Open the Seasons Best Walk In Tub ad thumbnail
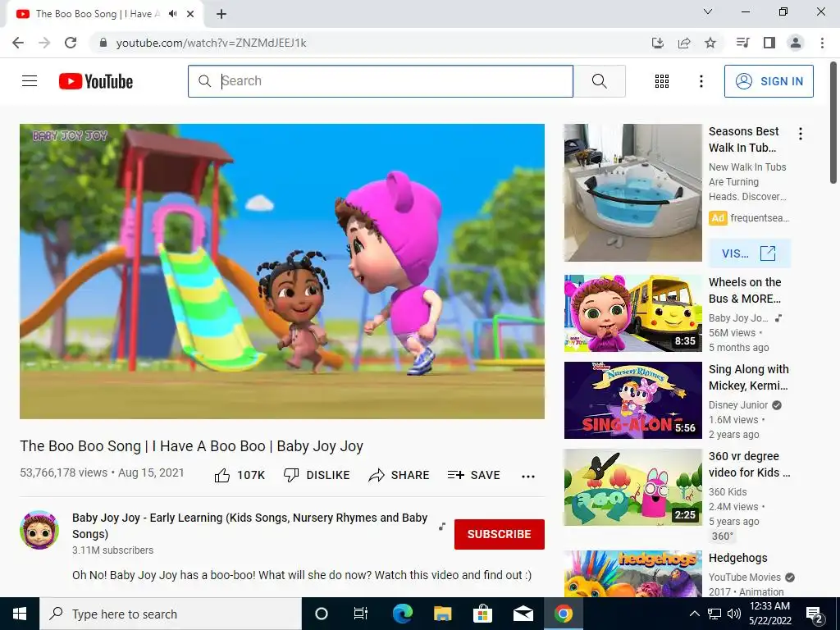 click(x=632, y=193)
